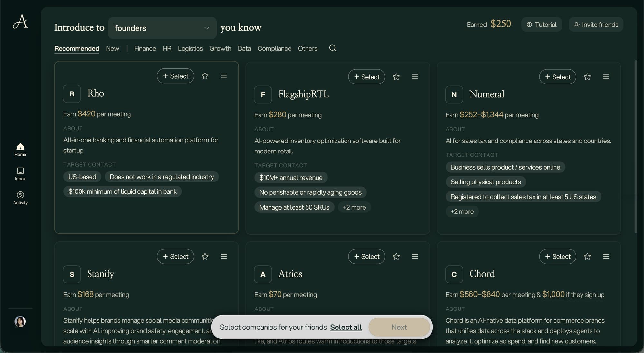Click the Atrios letter logo
The image size is (644, 353).
263,274
